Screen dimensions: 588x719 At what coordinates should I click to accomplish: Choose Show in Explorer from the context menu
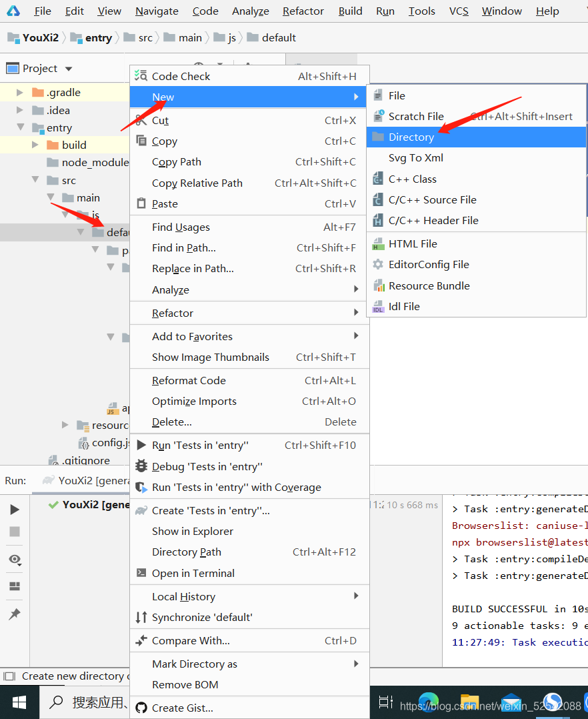[x=192, y=532]
